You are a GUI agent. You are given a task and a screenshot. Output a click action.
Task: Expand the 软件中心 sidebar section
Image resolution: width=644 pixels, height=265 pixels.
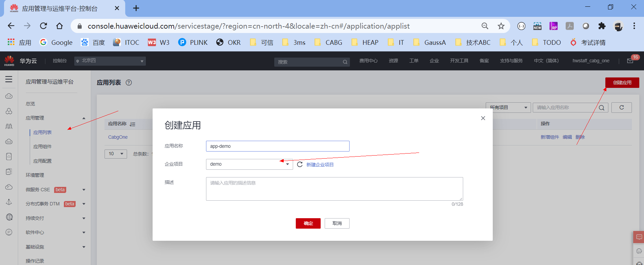click(x=84, y=233)
